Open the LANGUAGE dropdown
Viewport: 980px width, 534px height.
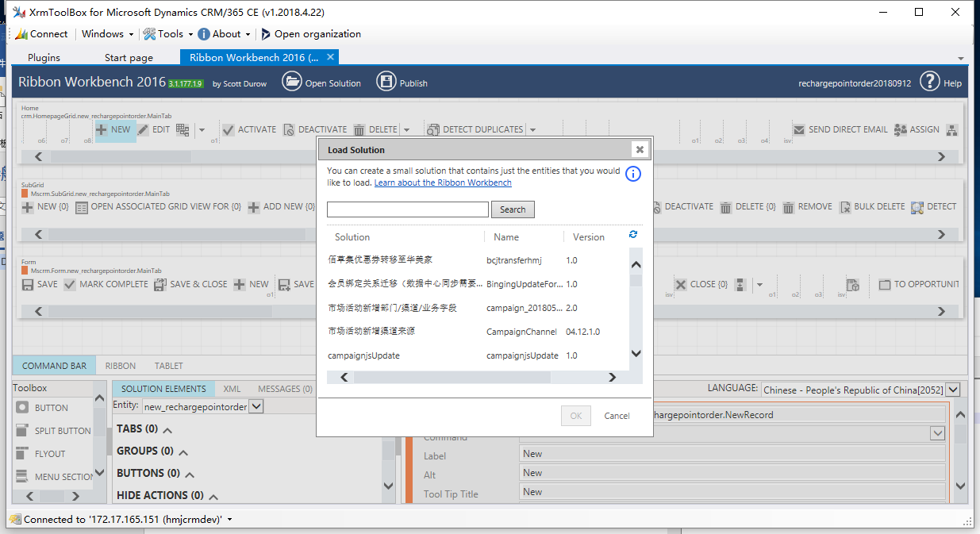[x=953, y=390]
